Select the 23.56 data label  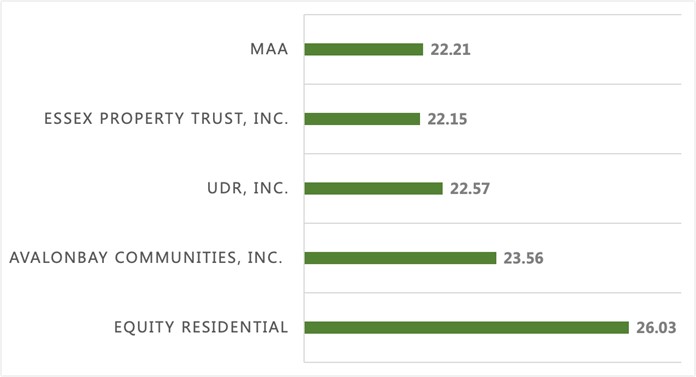tap(523, 258)
